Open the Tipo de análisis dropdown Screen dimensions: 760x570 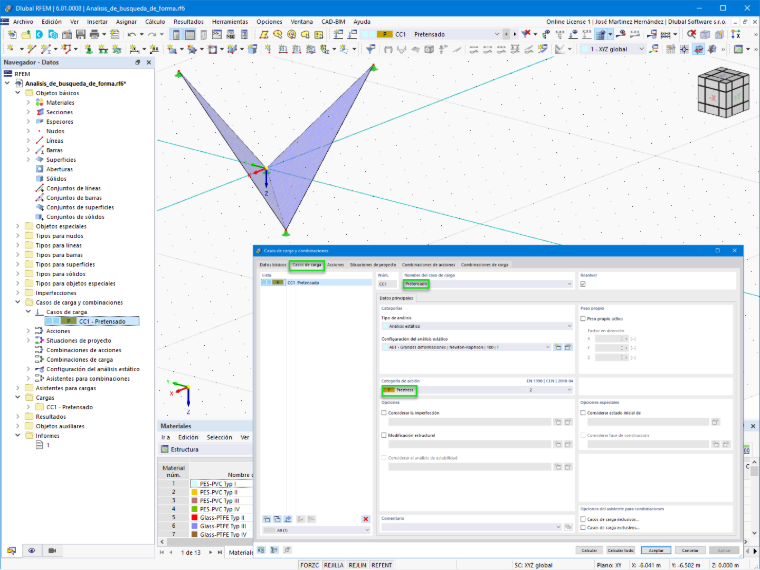pyautogui.click(x=477, y=326)
